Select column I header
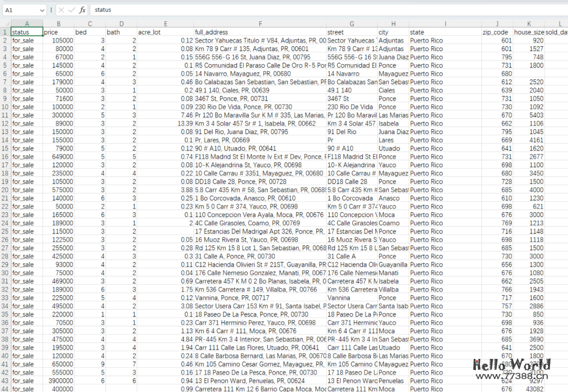 (x=445, y=24)
